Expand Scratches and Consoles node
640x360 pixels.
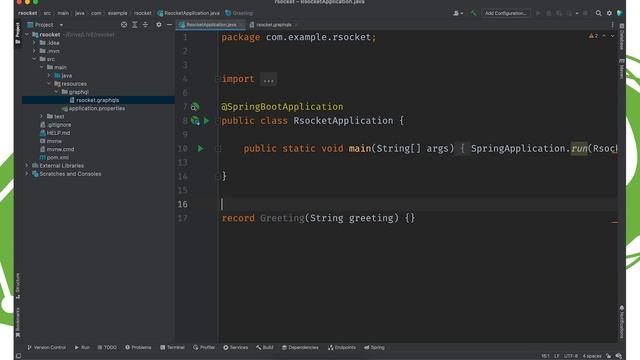pos(27,174)
